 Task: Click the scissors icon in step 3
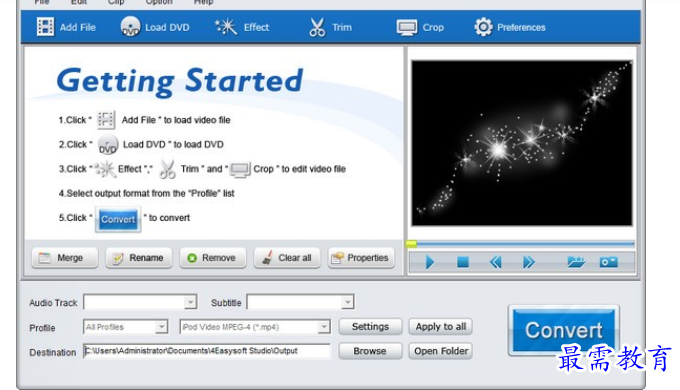[167, 169]
